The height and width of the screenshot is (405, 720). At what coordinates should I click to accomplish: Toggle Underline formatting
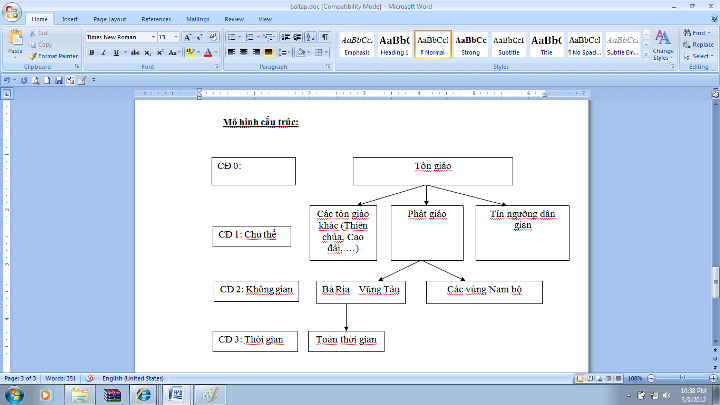tap(117, 52)
